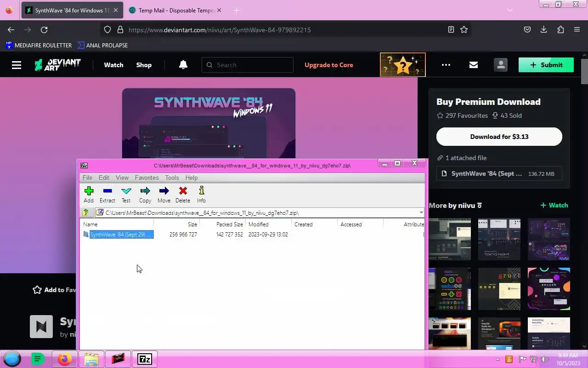Open MEDIAFIRE ROULETTER bookmark

[39, 45]
